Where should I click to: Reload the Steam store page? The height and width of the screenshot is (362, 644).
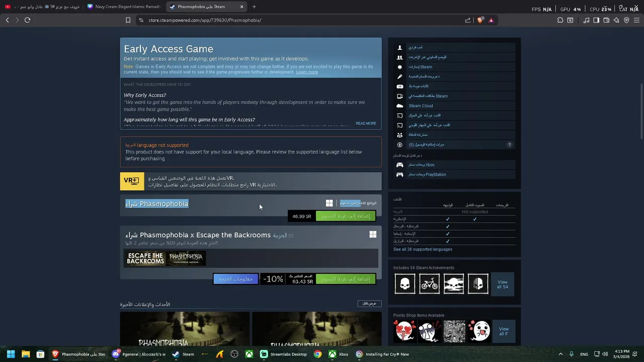(x=27, y=20)
